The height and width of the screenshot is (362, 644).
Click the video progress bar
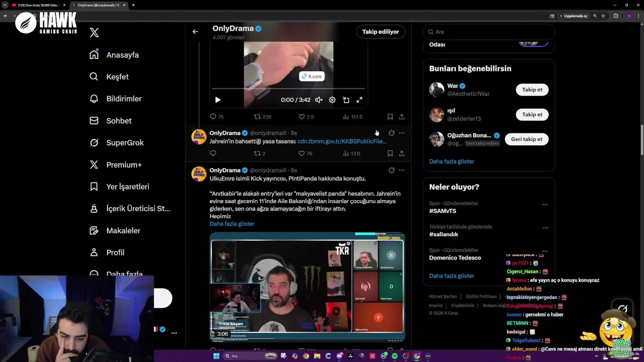pos(288,89)
